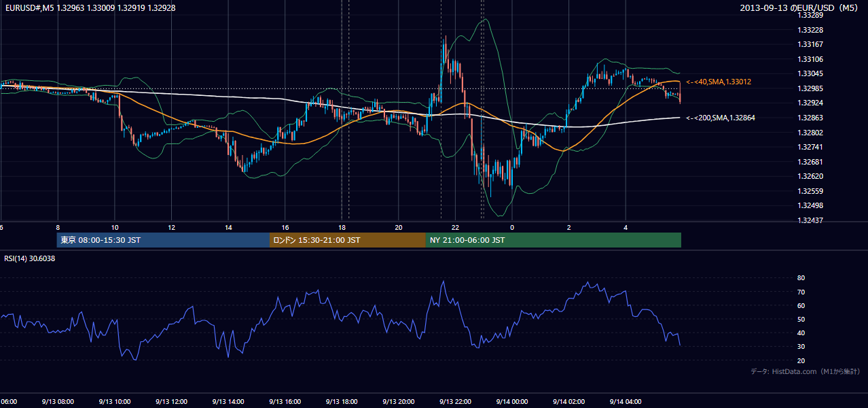Click the 9/14 02:00 bottom time label
The width and height of the screenshot is (868, 408).
pos(569,402)
